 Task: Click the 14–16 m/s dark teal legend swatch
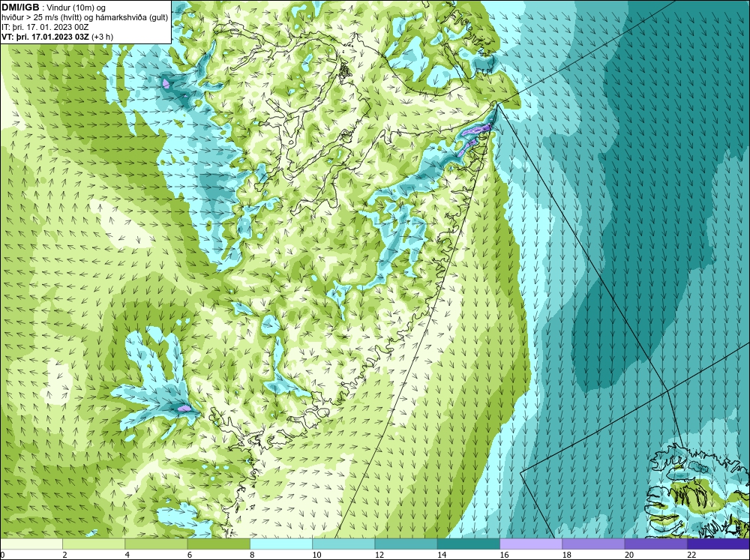[x=468, y=544]
